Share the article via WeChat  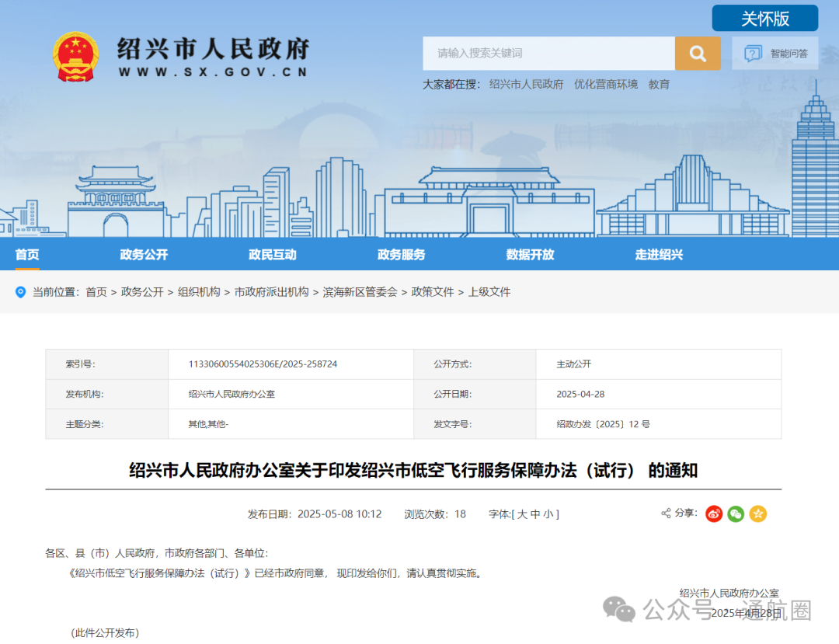tap(735, 513)
